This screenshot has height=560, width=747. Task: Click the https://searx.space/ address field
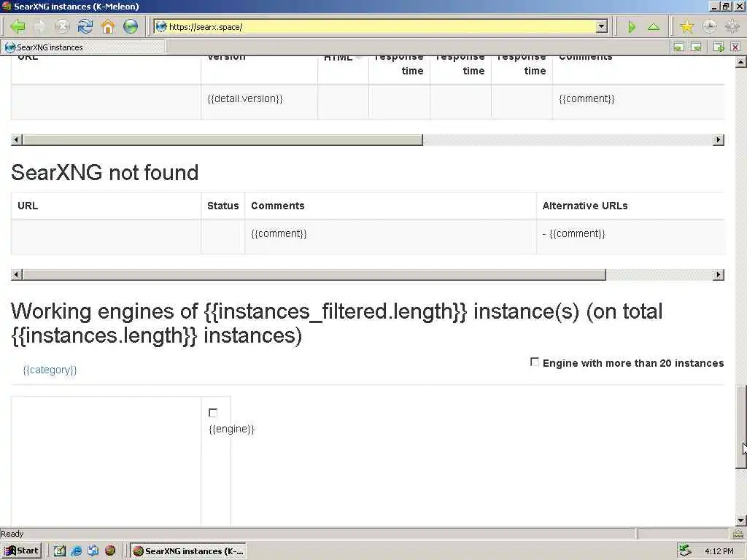(x=381, y=27)
